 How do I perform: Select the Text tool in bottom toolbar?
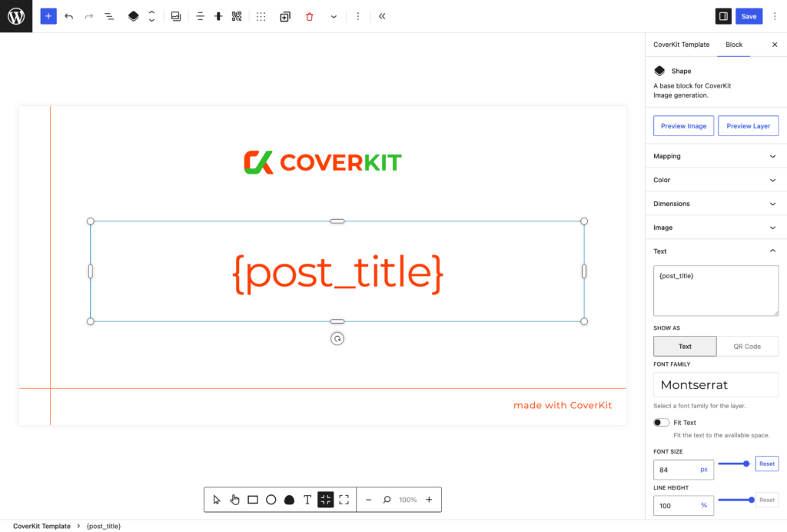click(x=307, y=500)
